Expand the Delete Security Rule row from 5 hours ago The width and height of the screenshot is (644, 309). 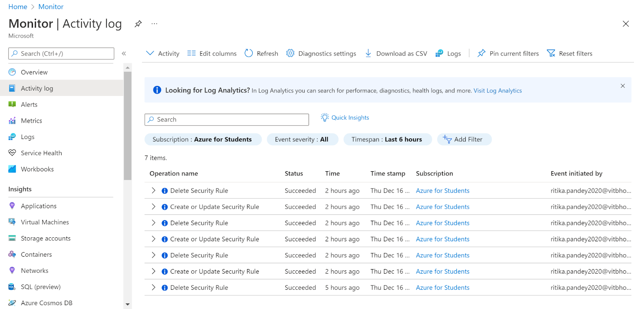click(x=153, y=288)
